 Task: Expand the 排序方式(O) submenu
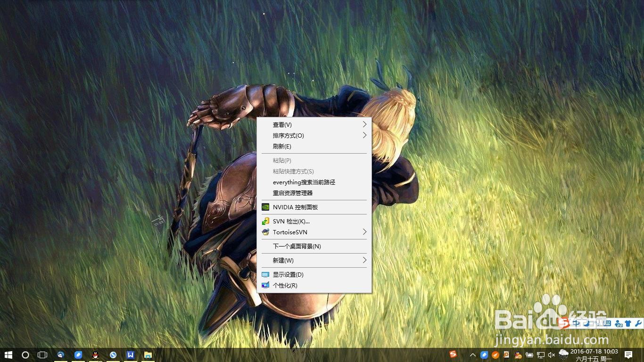point(314,136)
